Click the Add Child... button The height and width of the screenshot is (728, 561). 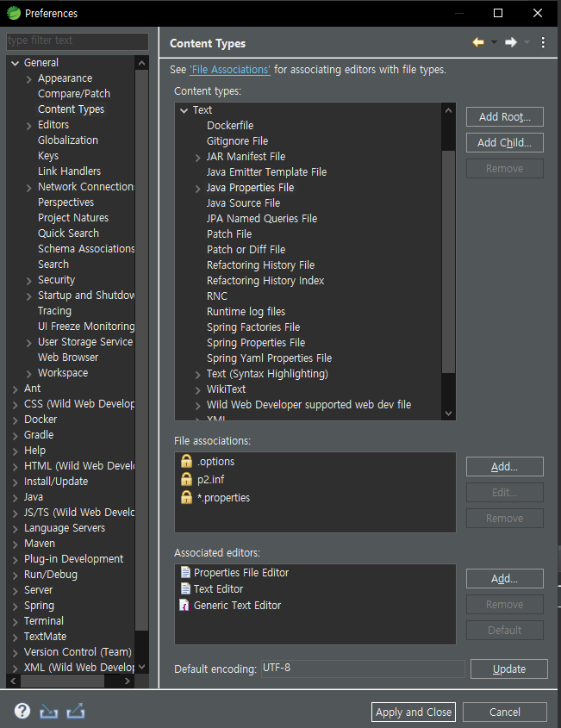pyautogui.click(x=505, y=142)
